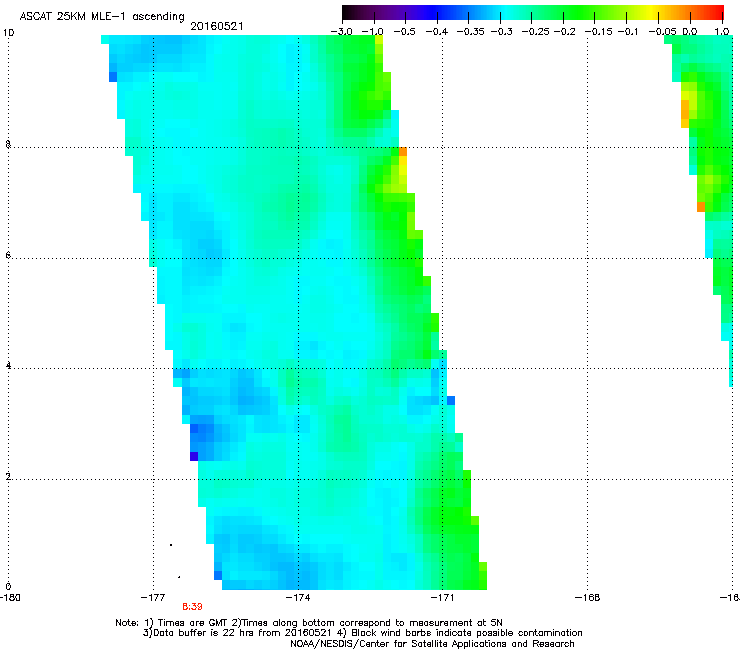Click the dark blue data cell near latitude 2.4

194,456
